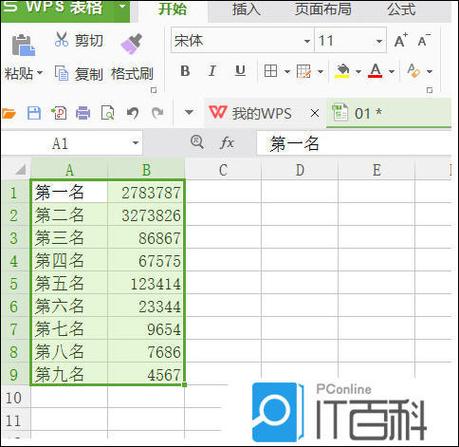
Task: Click the draw border table icon
Action: click(x=304, y=71)
